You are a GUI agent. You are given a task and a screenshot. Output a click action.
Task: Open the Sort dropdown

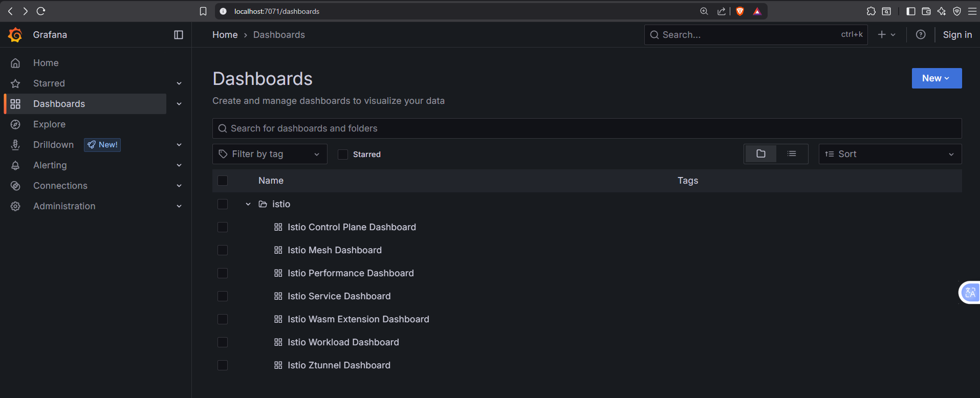(890, 154)
